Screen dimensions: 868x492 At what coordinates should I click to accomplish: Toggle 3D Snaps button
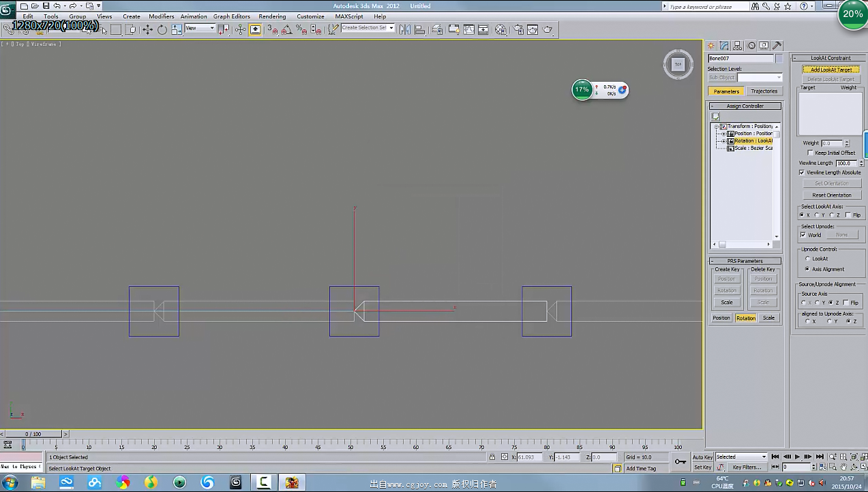click(x=272, y=30)
